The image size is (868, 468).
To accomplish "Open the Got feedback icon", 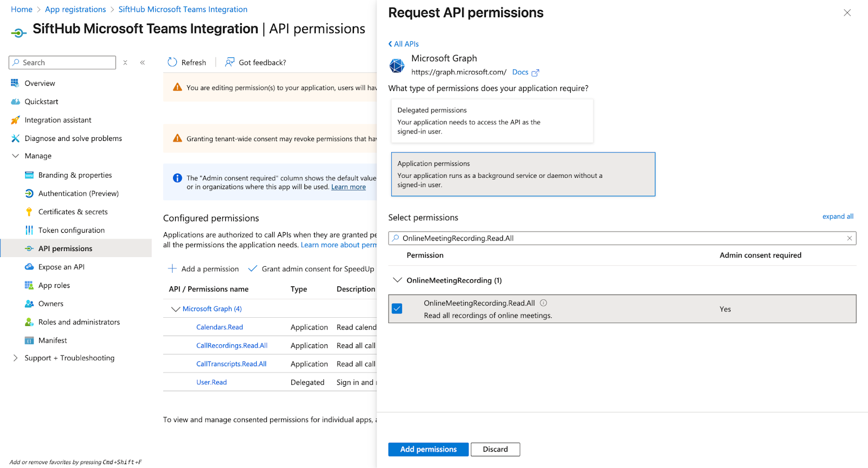I will point(230,62).
